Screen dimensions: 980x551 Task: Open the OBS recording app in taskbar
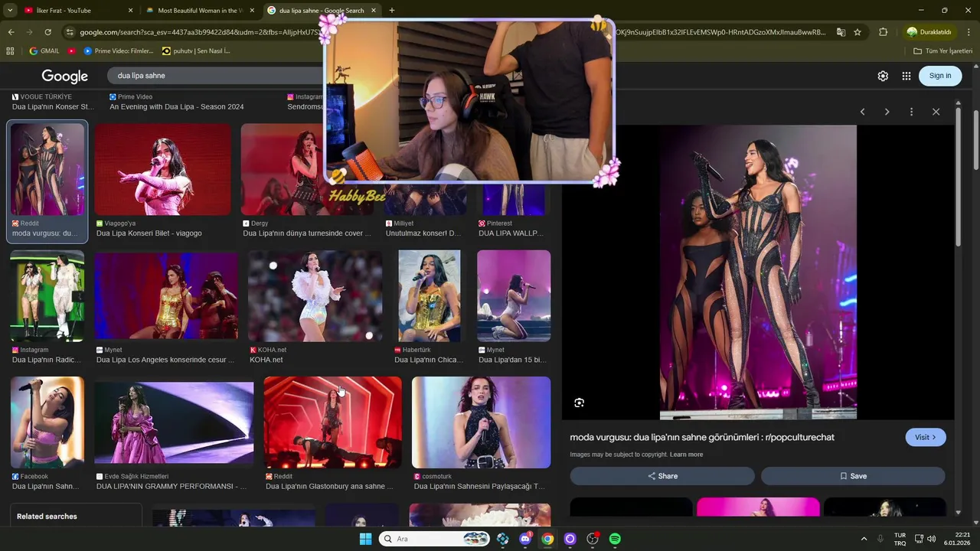(x=593, y=539)
